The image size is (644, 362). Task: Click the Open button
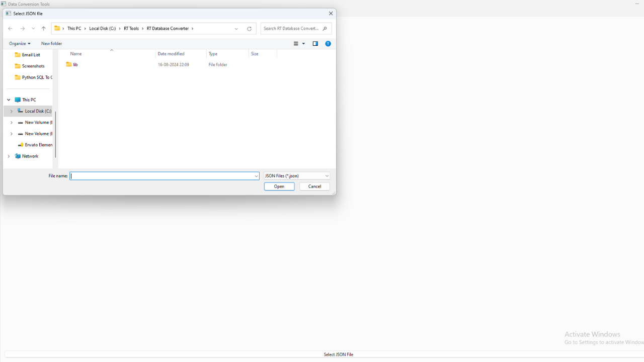[279, 186]
